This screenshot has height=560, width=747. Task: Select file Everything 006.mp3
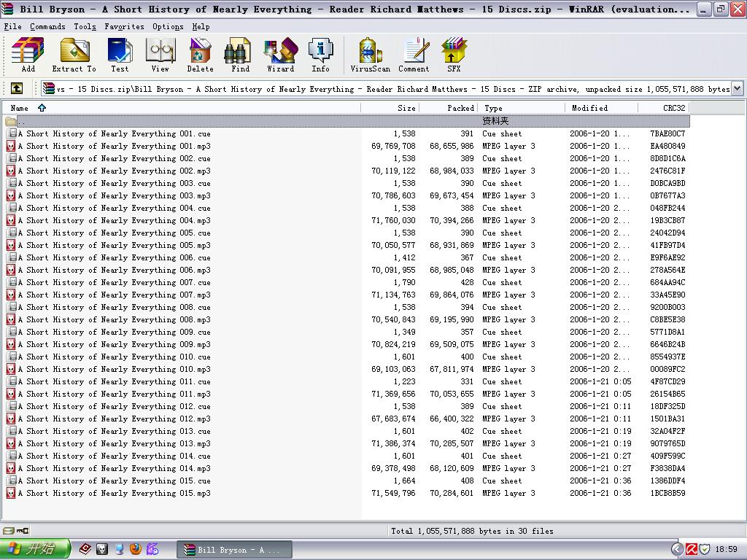click(114, 270)
